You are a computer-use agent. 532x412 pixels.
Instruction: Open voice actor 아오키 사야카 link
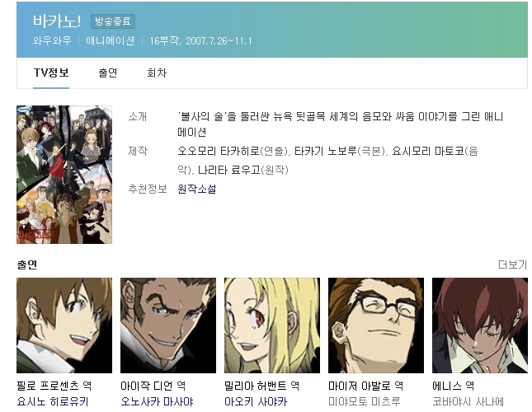click(x=256, y=401)
